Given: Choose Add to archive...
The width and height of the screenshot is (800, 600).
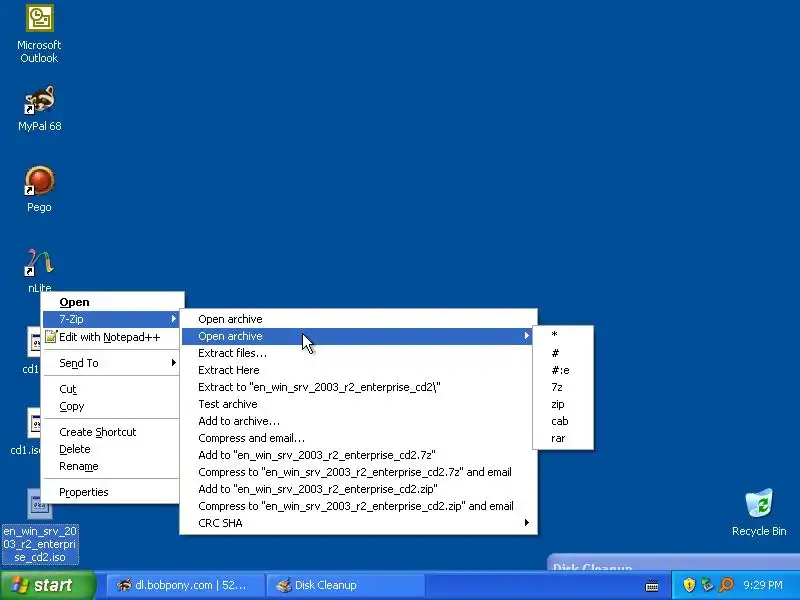Looking at the screenshot, I should tap(358, 421).
